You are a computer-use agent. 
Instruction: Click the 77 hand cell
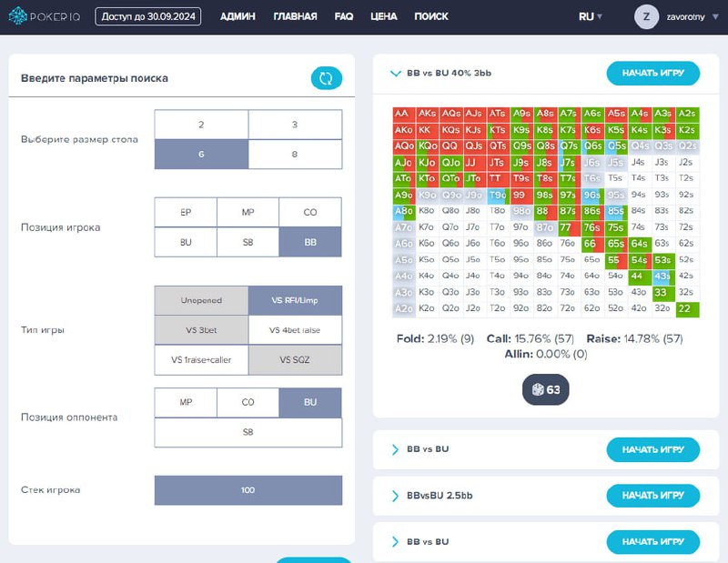click(x=570, y=227)
